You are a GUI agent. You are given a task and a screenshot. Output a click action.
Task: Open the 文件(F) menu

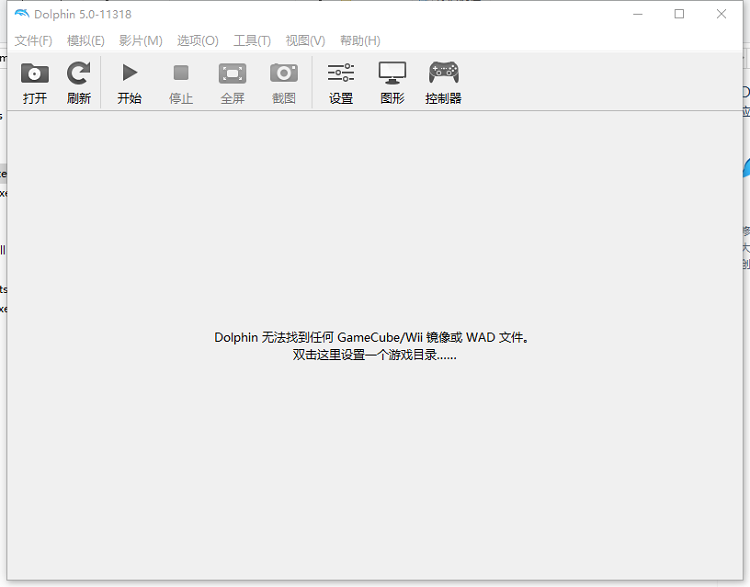[x=33, y=41]
